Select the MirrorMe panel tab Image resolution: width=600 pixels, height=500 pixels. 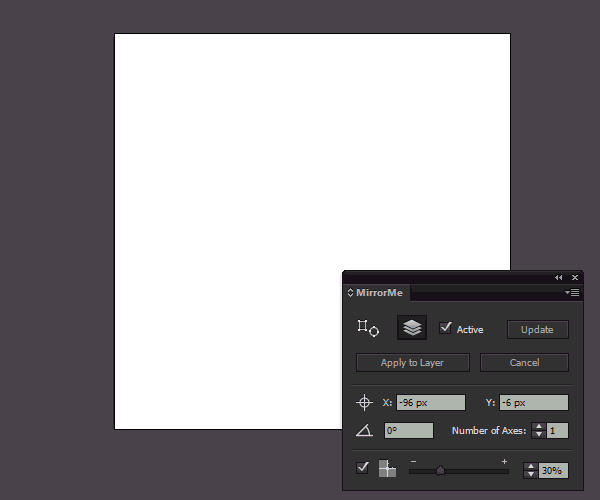click(x=377, y=293)
